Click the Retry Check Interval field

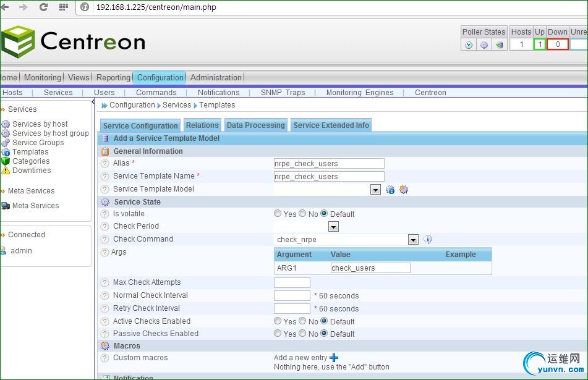(x=292, y=308)
